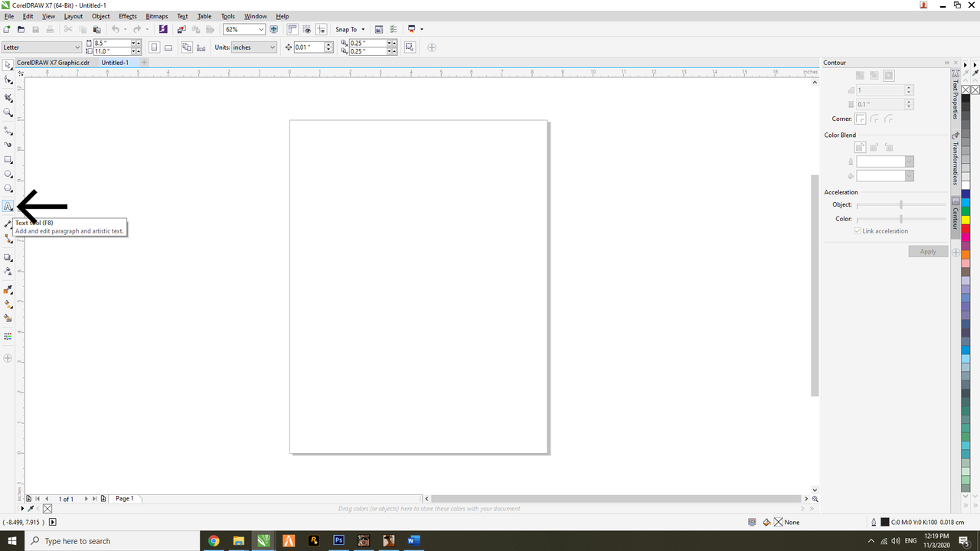Add a new document tab with plus
The height and width of the screenshot is (551, 980).
click(145, 63)
